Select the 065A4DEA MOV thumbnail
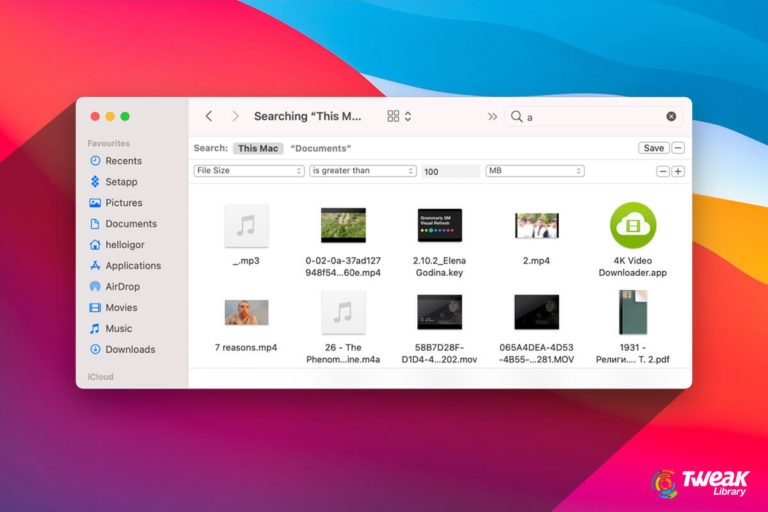 536,312
